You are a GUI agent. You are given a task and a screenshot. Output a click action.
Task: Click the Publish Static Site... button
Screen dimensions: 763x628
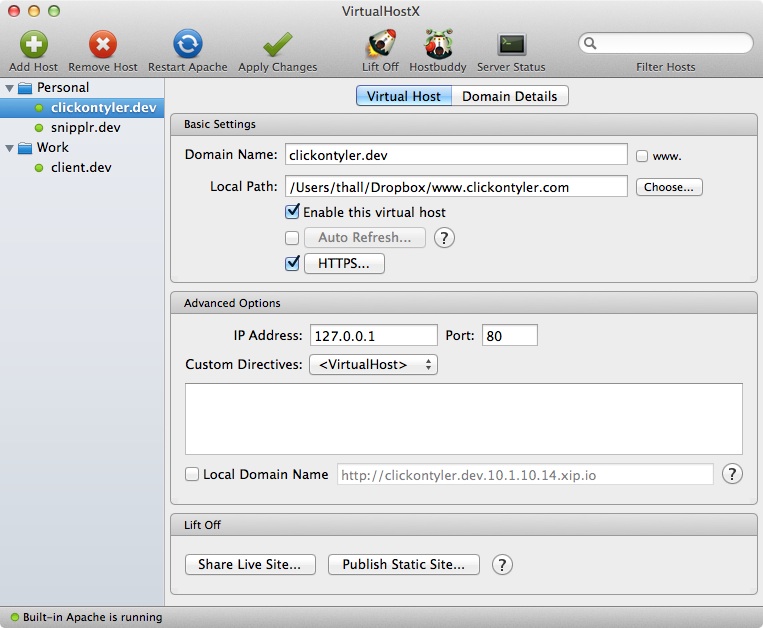(x=404, y=564)
